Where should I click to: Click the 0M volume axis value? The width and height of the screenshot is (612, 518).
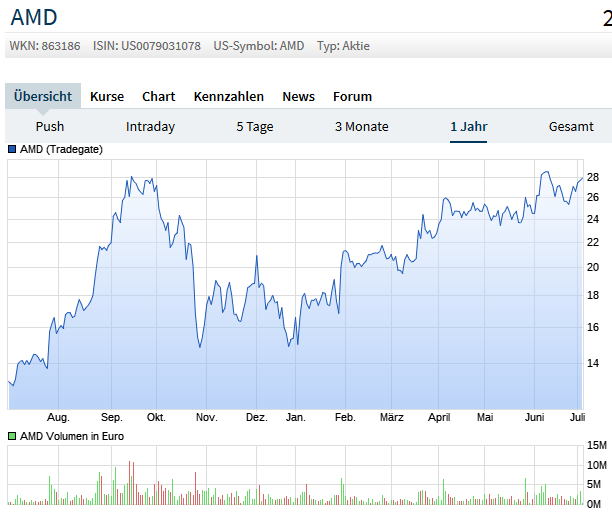point(594,504)
